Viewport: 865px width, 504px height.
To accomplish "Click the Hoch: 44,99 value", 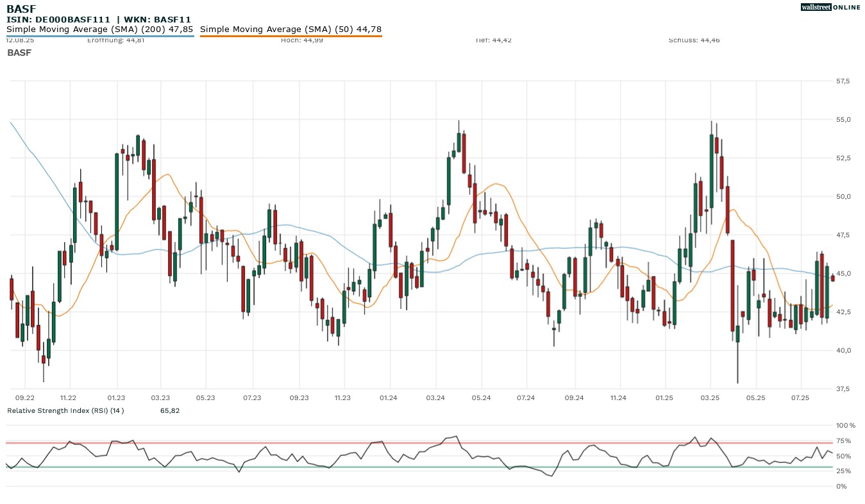I will 302,40.
